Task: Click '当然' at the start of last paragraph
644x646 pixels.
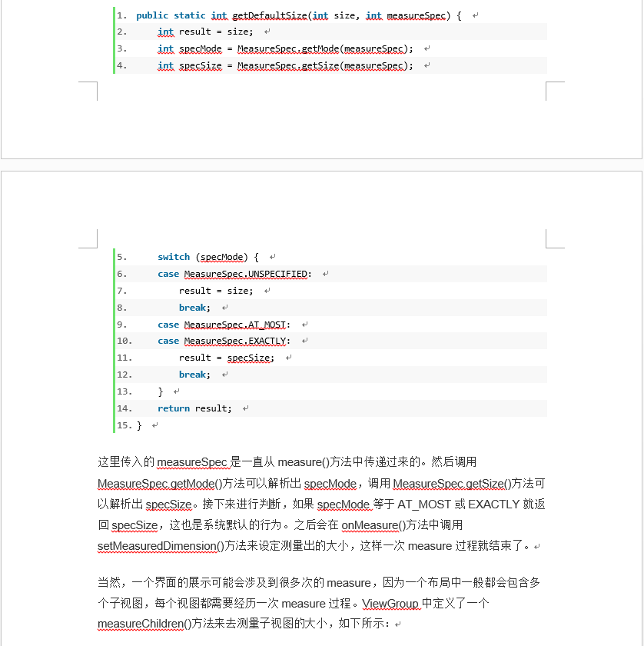Action: (109, 583)
